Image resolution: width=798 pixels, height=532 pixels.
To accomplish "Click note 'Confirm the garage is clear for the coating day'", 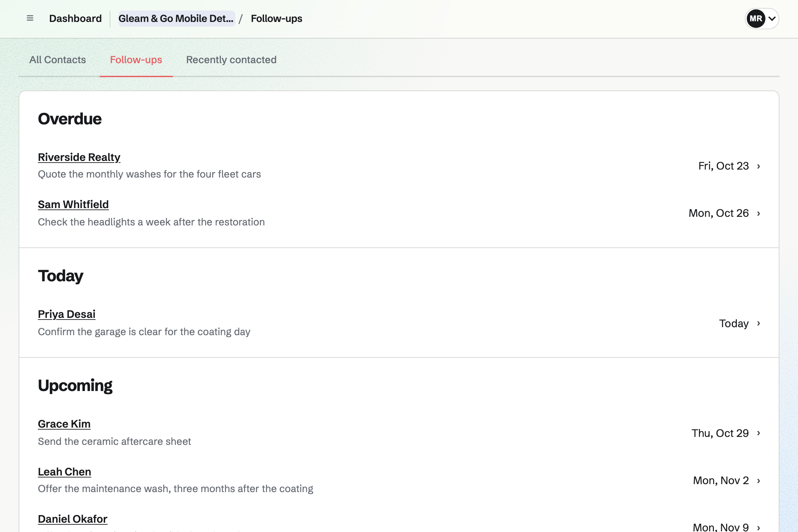I will tap(144, 332).
